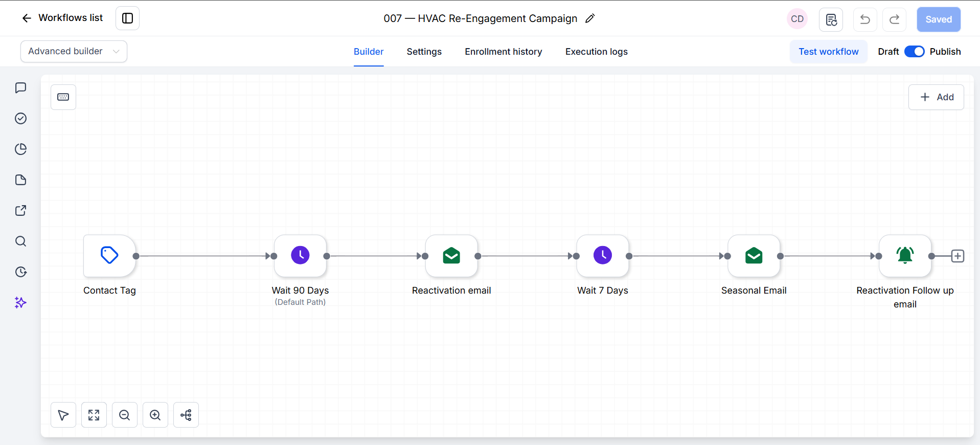Open search icon in left sidebar

click(21, 241)
